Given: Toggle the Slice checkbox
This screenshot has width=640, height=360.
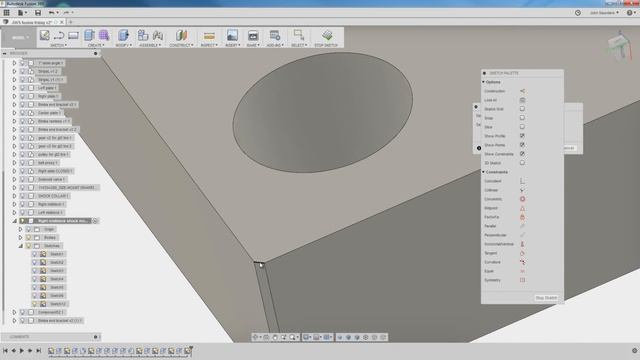Looking at the screenshot, I should coord(522,127).
